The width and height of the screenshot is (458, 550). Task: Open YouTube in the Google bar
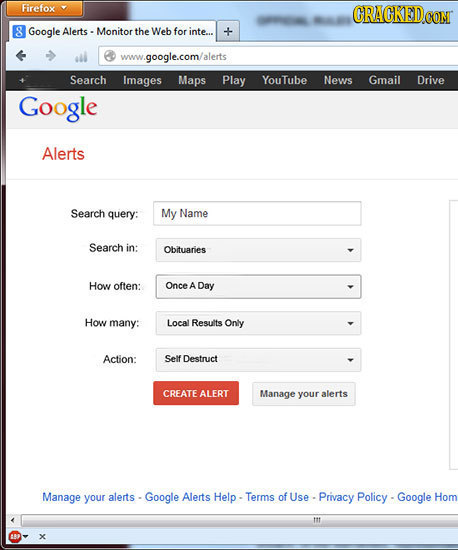[x=284, y=80]
